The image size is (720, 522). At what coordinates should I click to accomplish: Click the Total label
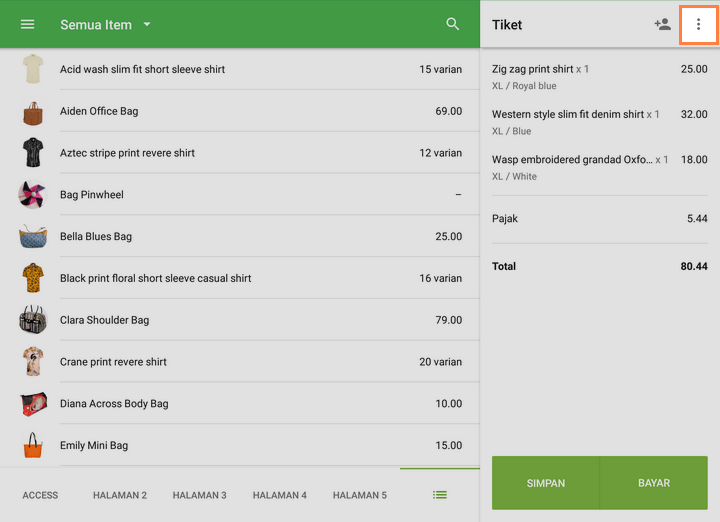[x=504, y=266]
